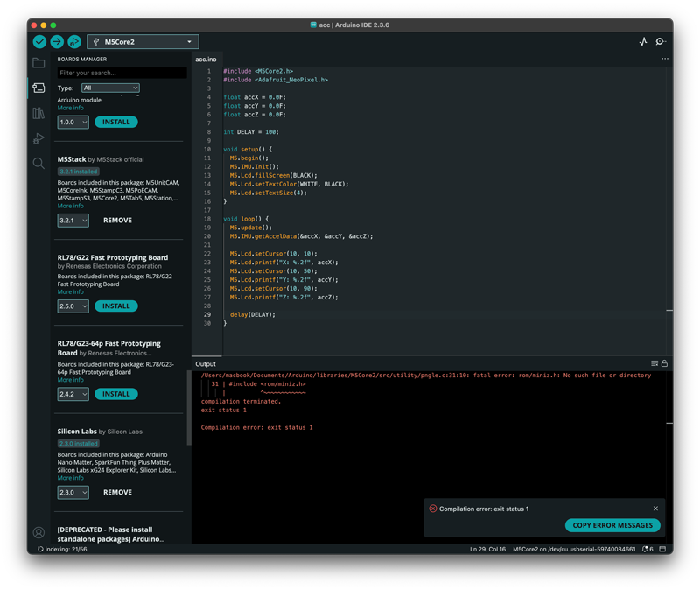Toggle output word wrap icon

[x=654, y=363]
